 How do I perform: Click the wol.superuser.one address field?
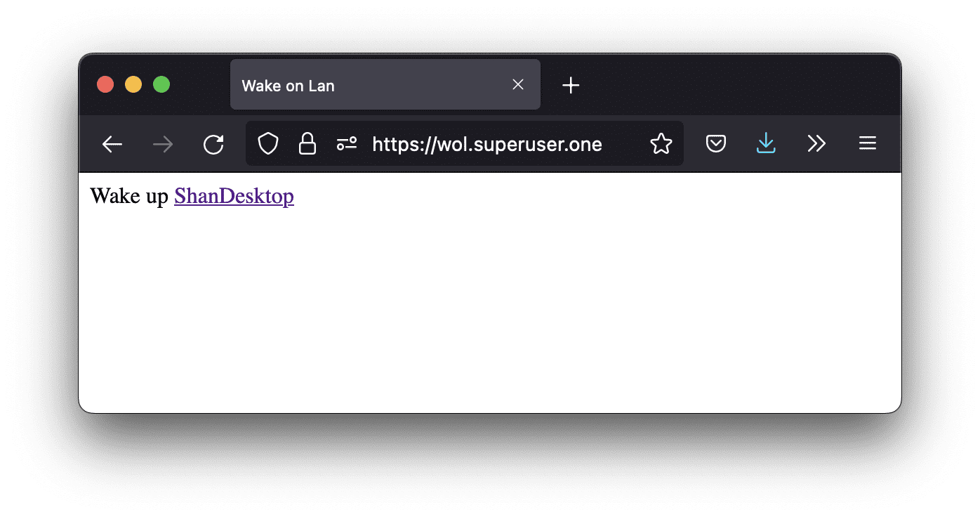coord(487,145)
